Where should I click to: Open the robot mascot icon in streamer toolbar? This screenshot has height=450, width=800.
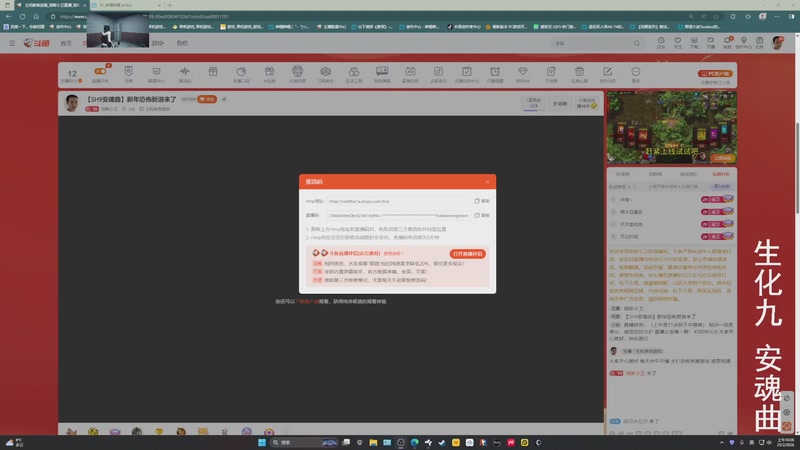pyautogui.click(x=297, y=71)
